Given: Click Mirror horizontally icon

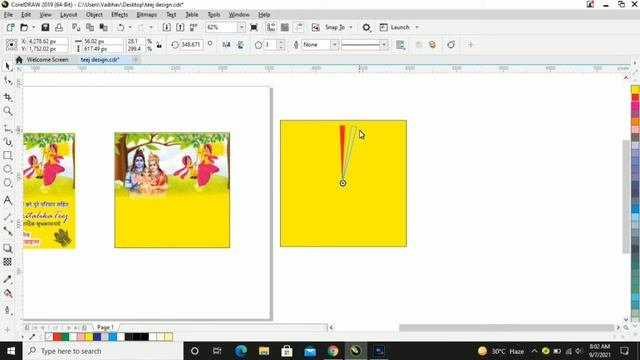Looking at the screenshot, I should tap(227, 44).
